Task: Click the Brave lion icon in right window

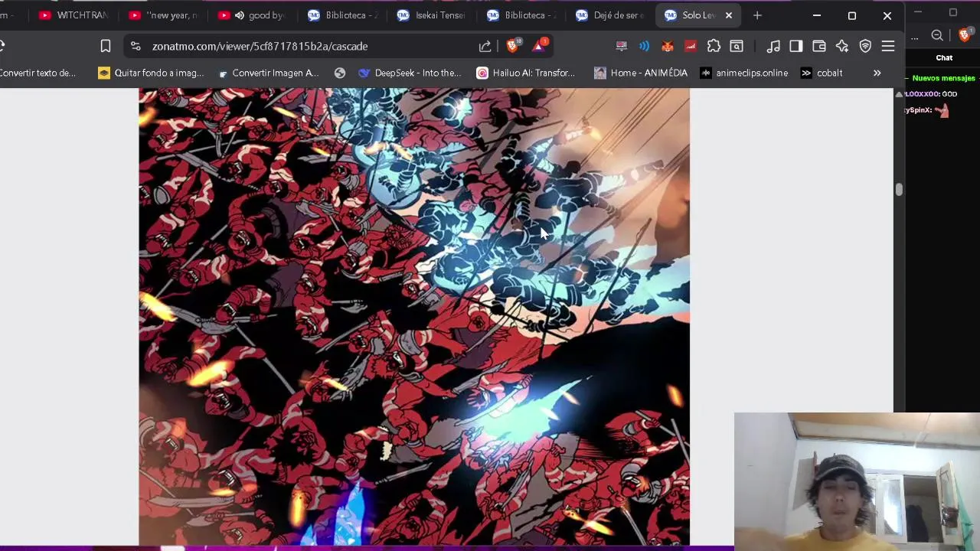Action: (x=965, y=35)
